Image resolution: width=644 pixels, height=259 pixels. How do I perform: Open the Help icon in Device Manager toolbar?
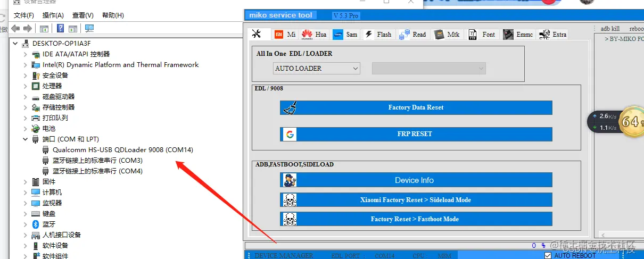(61, 28)
